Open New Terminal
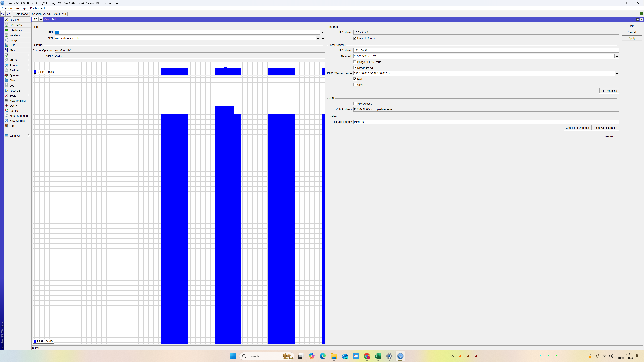The image size is (644, 362). [x=17, y=100]
